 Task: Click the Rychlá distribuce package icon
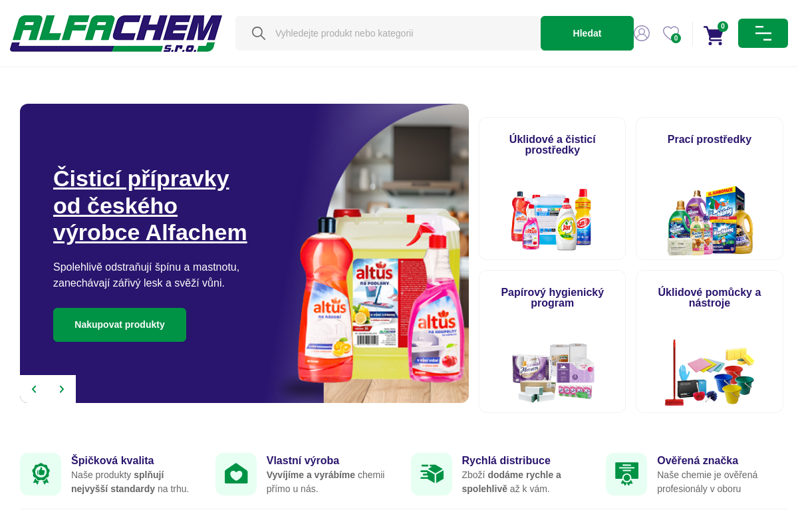[432, 474]
